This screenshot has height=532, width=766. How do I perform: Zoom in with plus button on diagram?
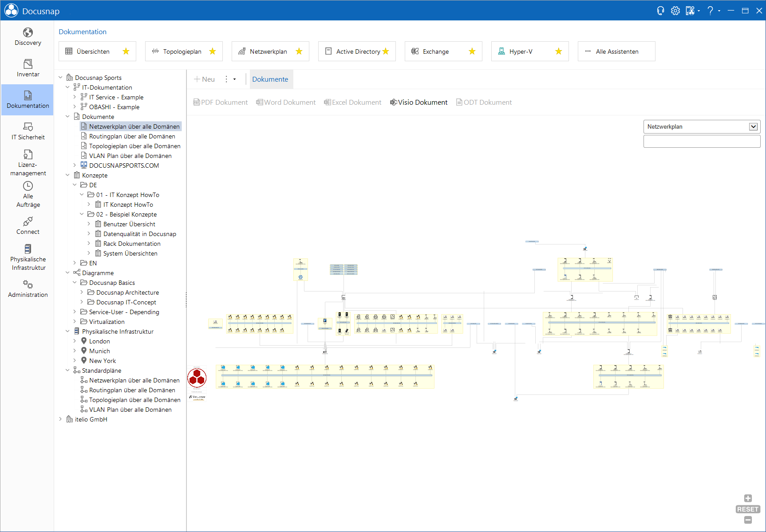click(748, 498)
